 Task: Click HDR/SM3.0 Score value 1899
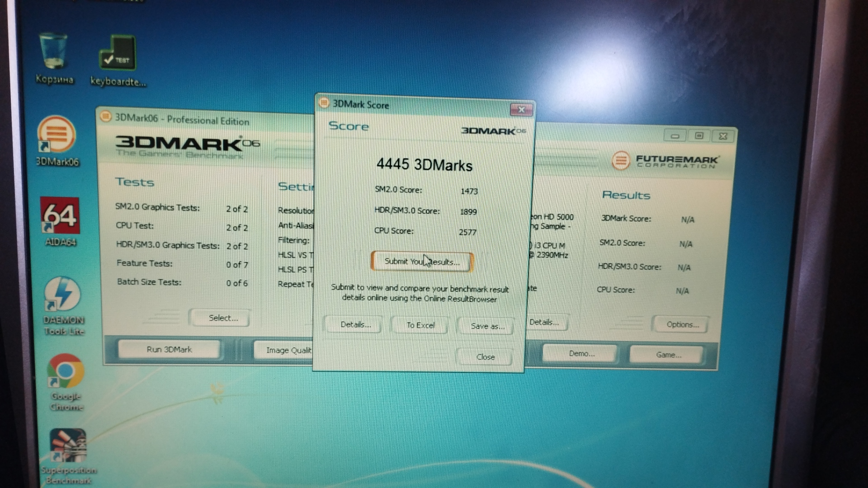point(468,211)
